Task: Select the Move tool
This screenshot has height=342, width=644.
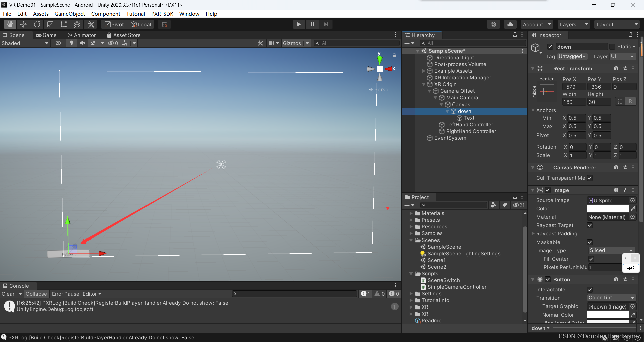Action: point(23,24)
